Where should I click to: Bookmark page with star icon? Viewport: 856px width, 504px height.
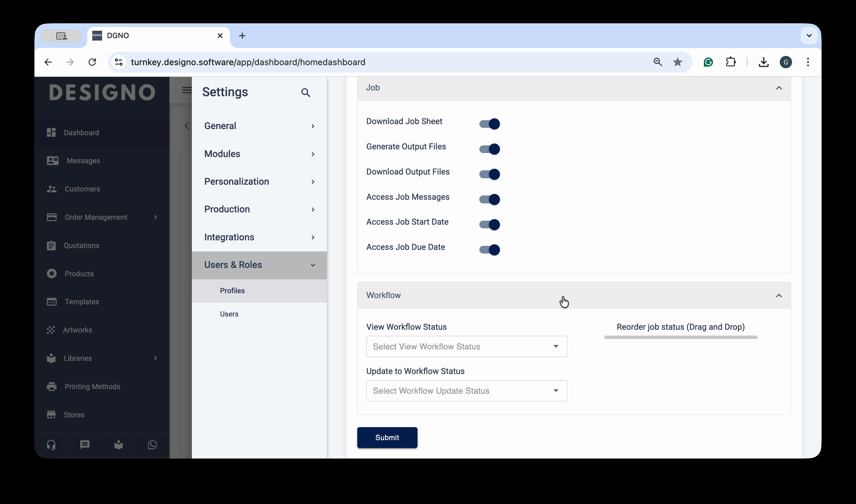[x=678, y=62]
